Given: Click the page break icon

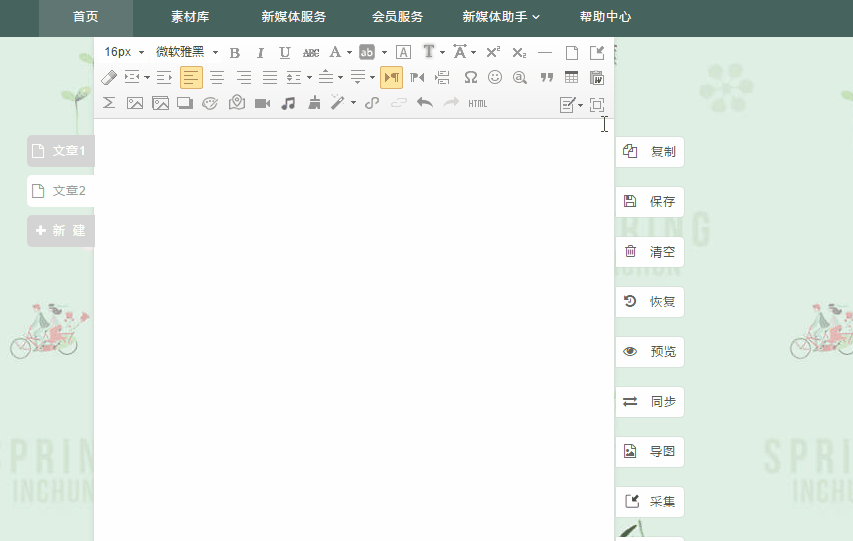Looking at the screenshot, I should (442, 78).
